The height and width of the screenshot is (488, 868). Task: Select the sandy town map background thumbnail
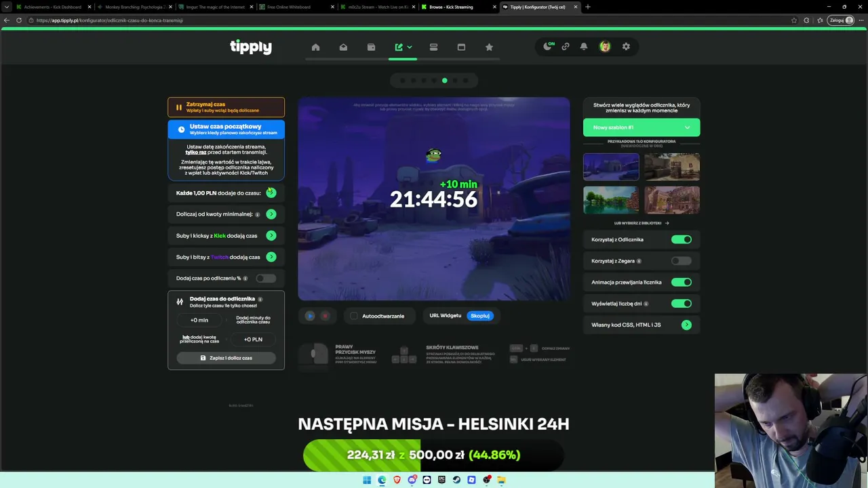coord(672,200)
